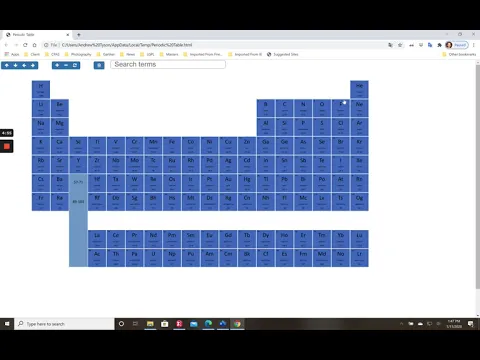Viewport: 480px width, 360px height.
Task: Zoom in with the plus button
Action: tap(57, 65)
